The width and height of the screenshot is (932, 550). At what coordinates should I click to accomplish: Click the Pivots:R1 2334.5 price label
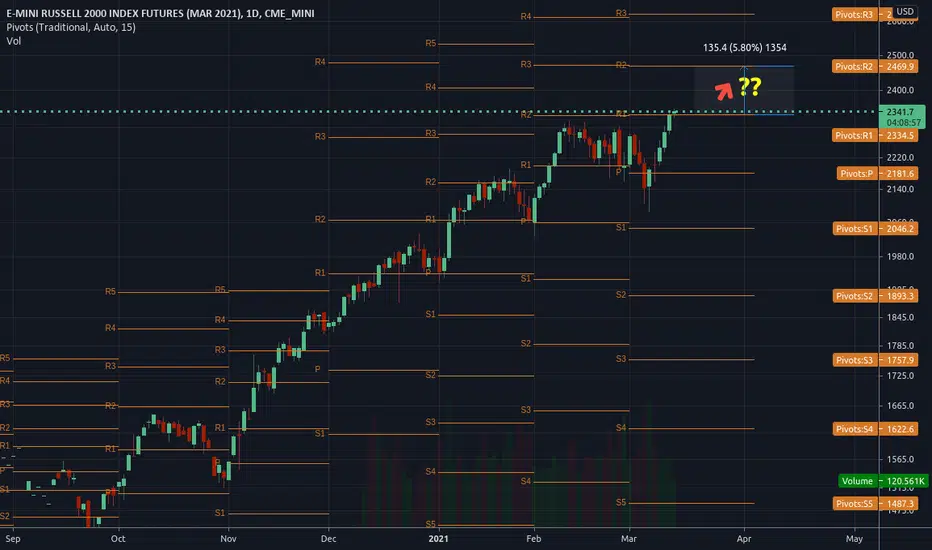pos(874,136)
